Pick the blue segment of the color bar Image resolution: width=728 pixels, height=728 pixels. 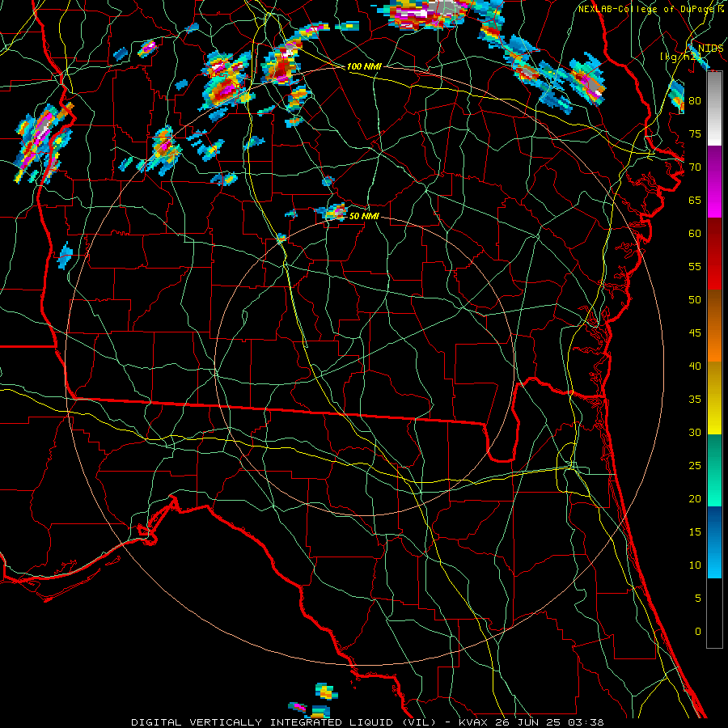tap(714, 542)
